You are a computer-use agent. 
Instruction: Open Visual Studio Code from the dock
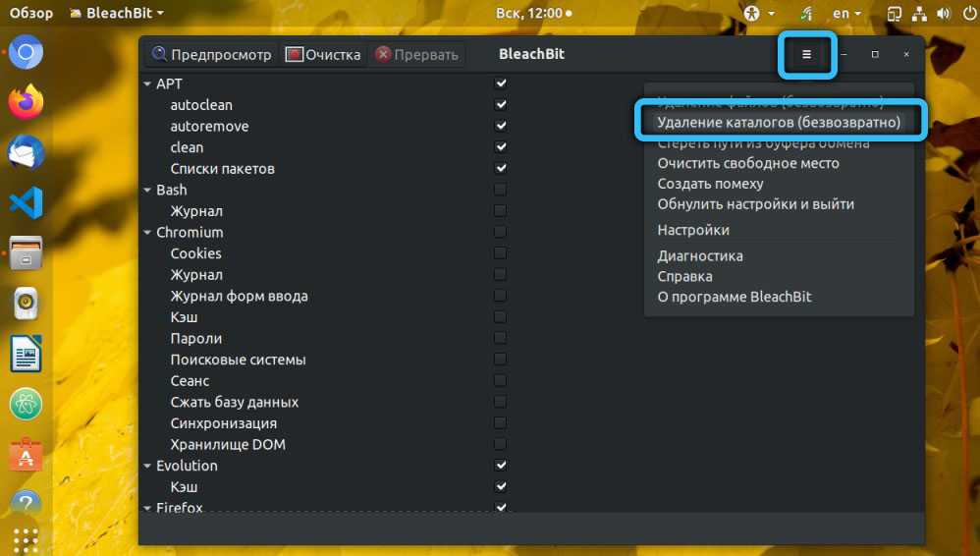click(x=26, y=202)
